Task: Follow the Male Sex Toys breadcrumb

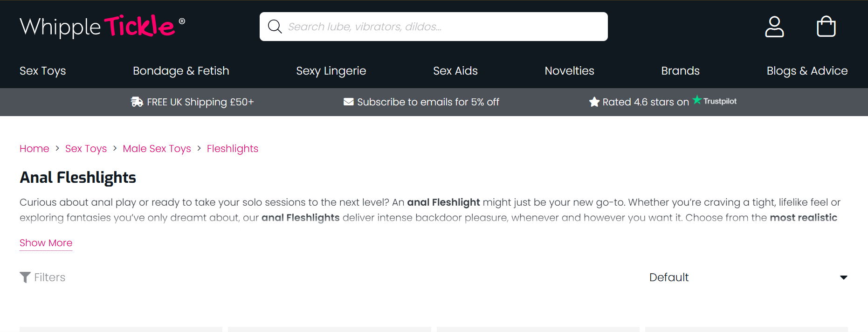Action: [x=157, y=149]
